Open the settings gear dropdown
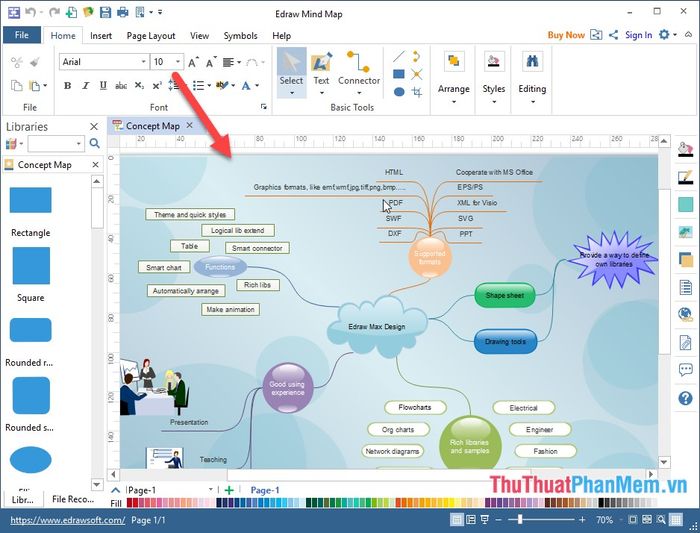The image size is (700, 533). 667,34
